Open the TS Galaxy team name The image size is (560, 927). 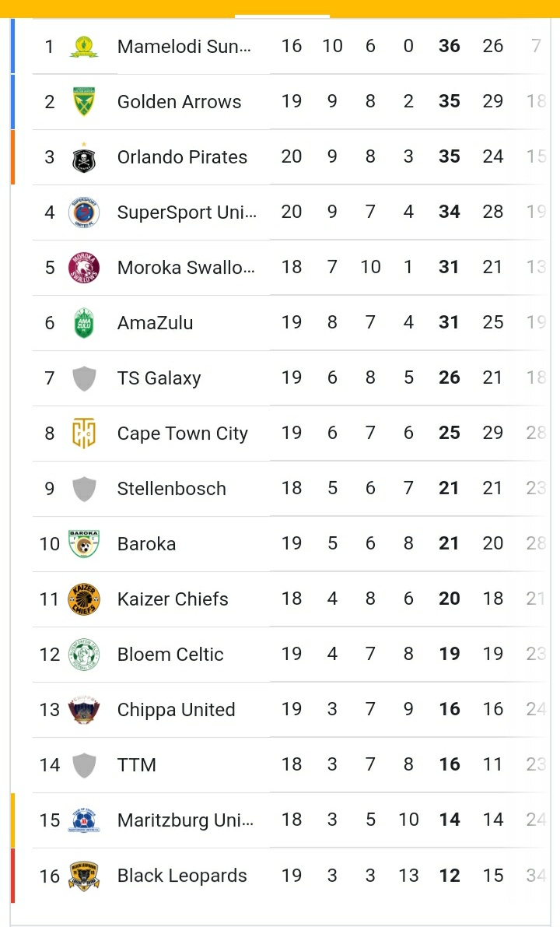tap(159, 378)
